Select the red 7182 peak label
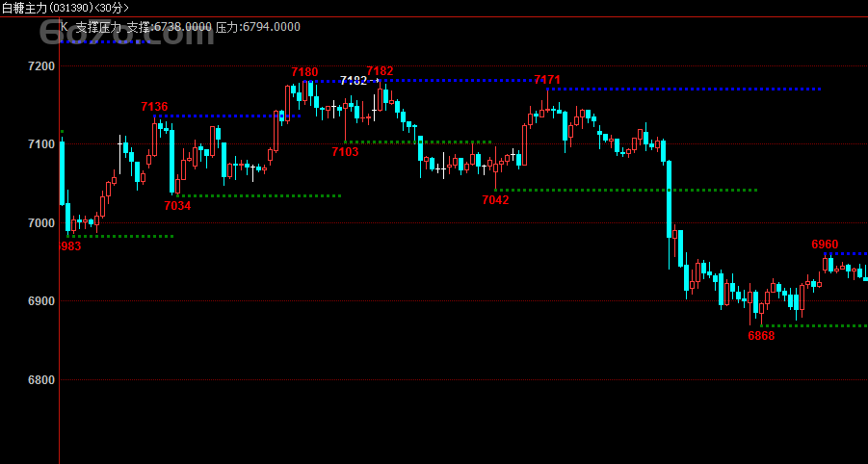 coord(380,71)
